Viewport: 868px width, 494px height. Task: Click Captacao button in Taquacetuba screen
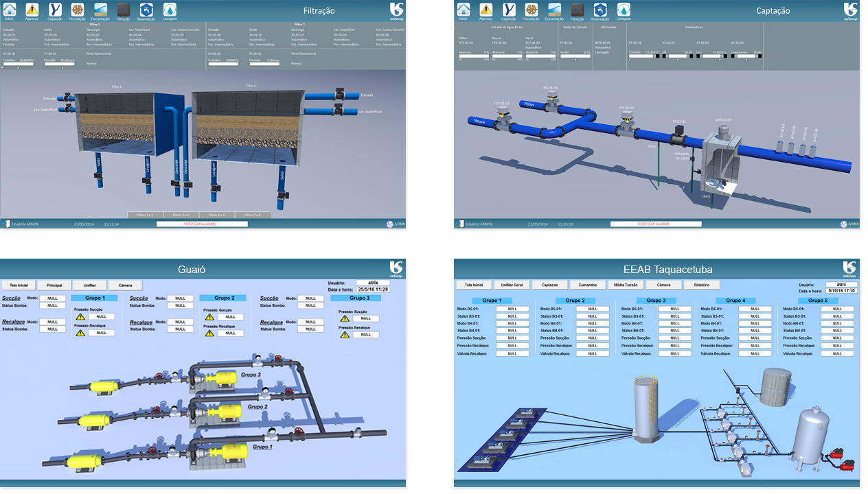(x=550, y=285)
